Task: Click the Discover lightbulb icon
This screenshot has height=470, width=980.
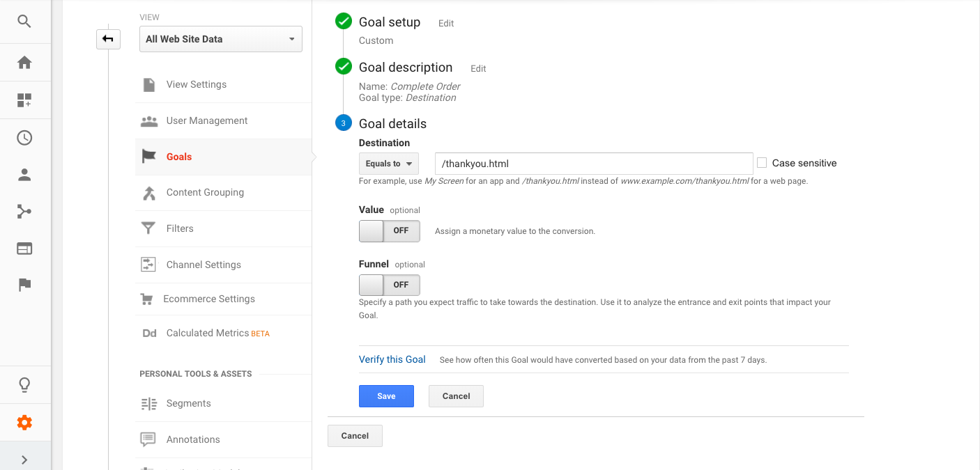Action: (x=24, y=385)
